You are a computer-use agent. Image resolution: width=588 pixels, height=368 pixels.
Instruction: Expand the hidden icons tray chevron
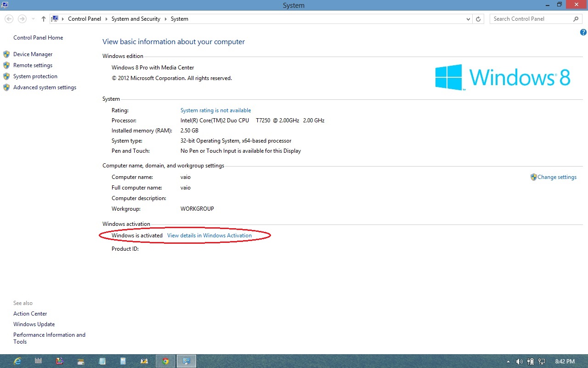coord(508,362)
